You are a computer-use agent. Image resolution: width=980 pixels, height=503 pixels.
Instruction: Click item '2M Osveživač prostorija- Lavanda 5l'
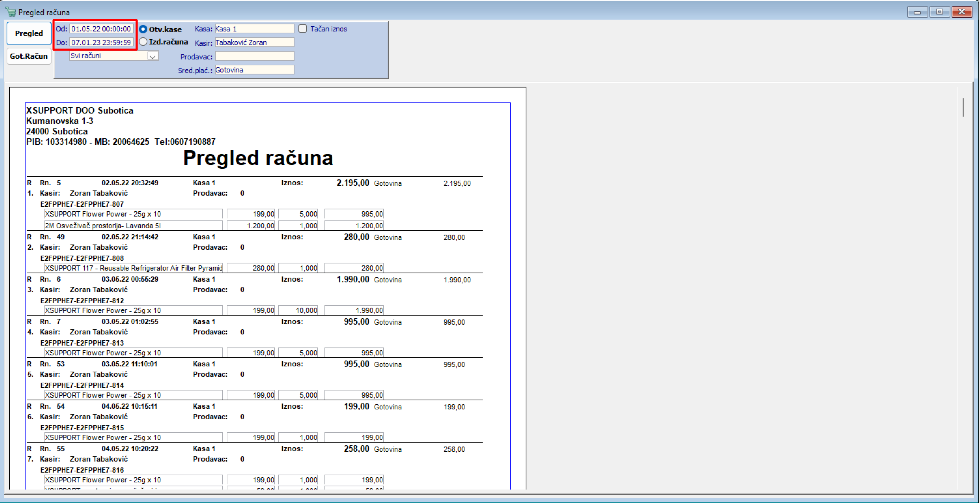pos(103,226)
